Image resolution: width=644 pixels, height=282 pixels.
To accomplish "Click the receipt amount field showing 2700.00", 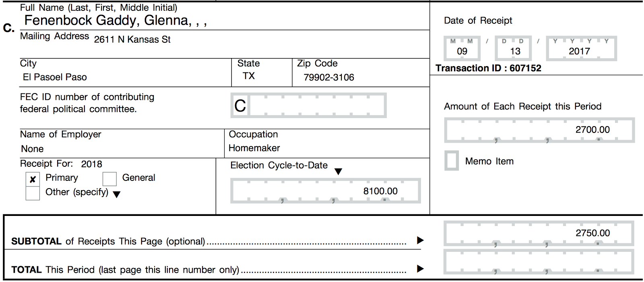I will coord(539,130).
